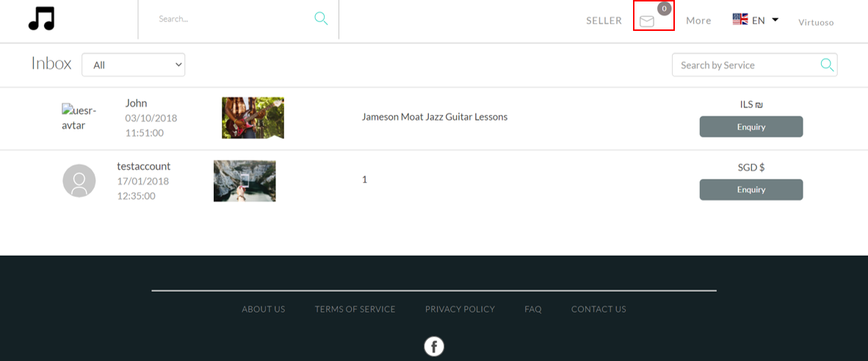Click the Enquiry button for SGD $ row
The width and height of the screenshot is (868, 361).
751,190
